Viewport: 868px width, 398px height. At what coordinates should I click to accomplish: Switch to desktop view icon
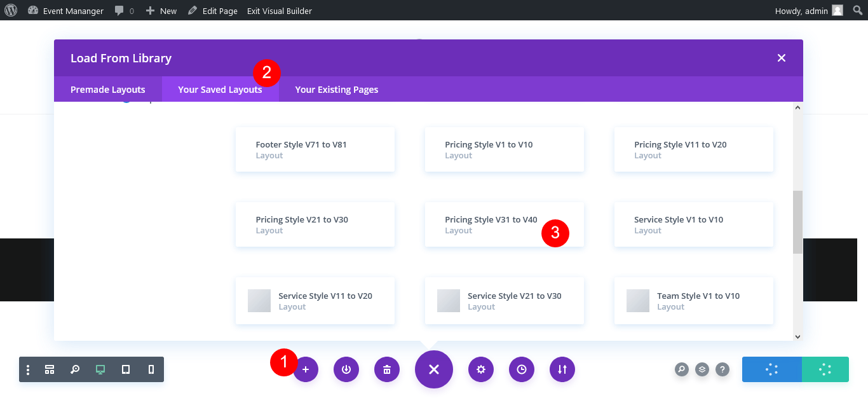(x=100, y=369)
